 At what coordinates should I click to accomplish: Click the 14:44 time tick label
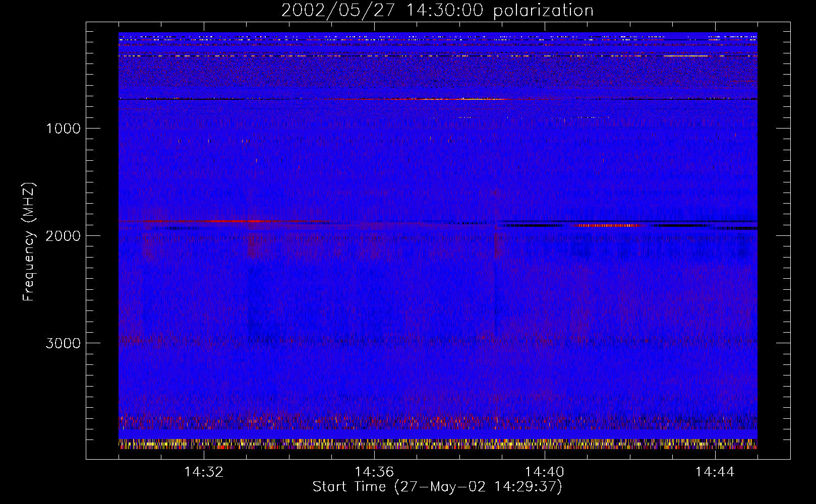[x=715, y=472]
